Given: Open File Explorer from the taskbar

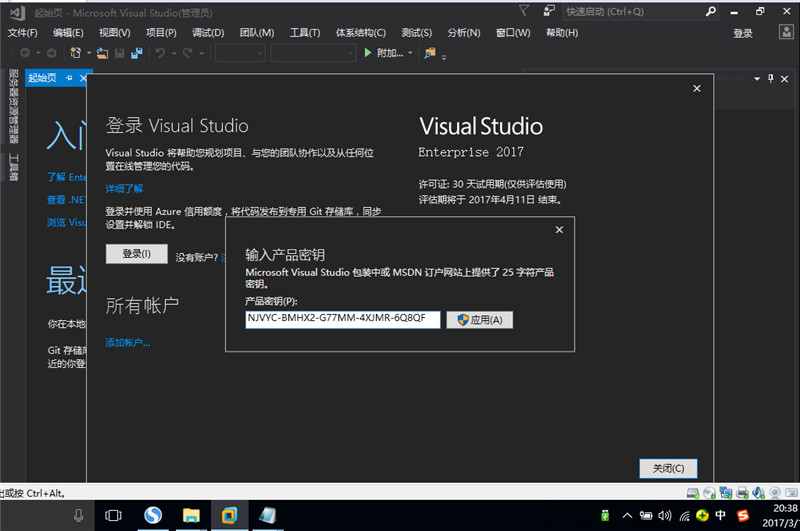Looking at the screenshot, I should pos(191,516).
